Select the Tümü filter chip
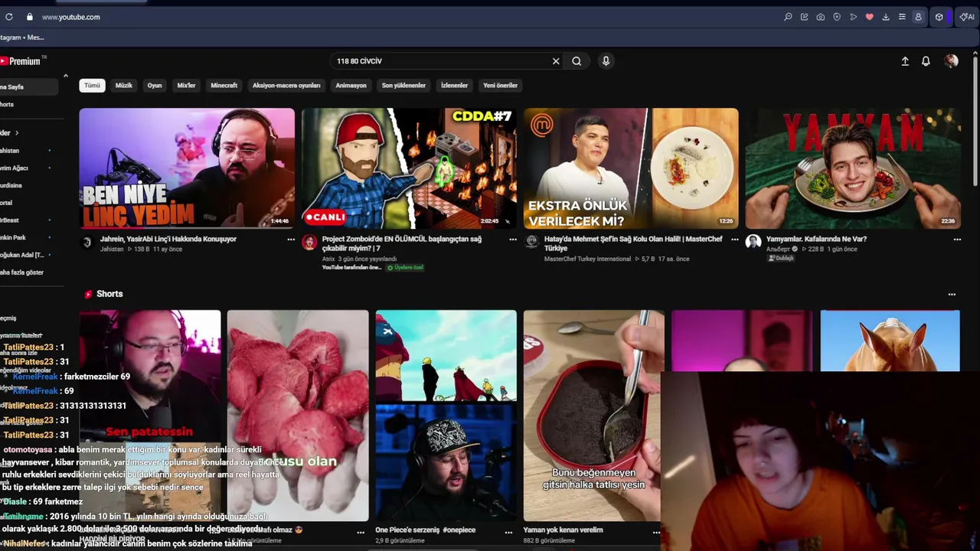 (x=92, y=86)
